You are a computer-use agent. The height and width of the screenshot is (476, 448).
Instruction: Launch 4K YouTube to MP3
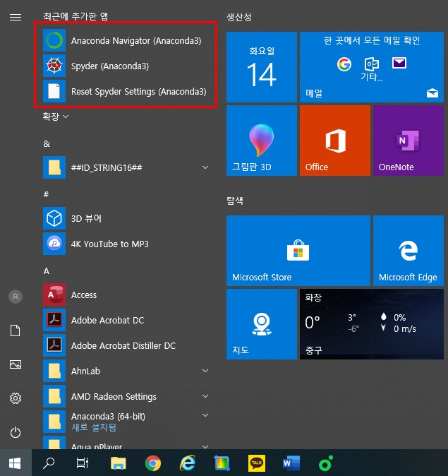(x=127, y=244)
